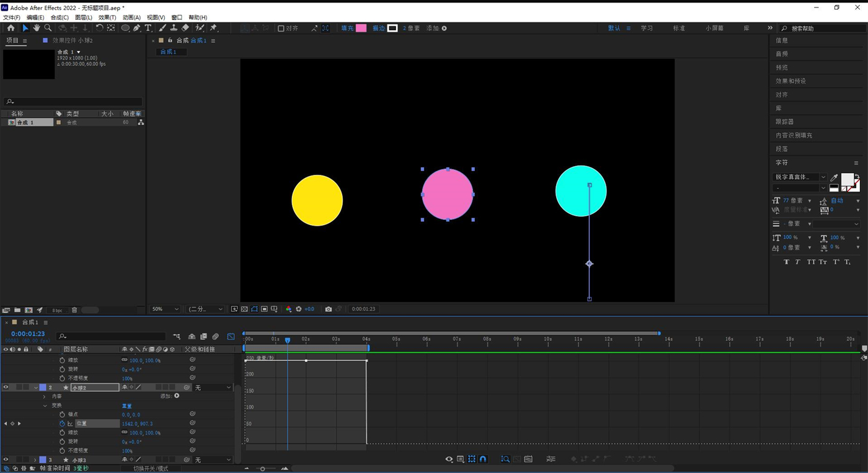Toggle the Graph Editor button in timeline
Screen dimensions: 868x473
click(x=231, y=337)
